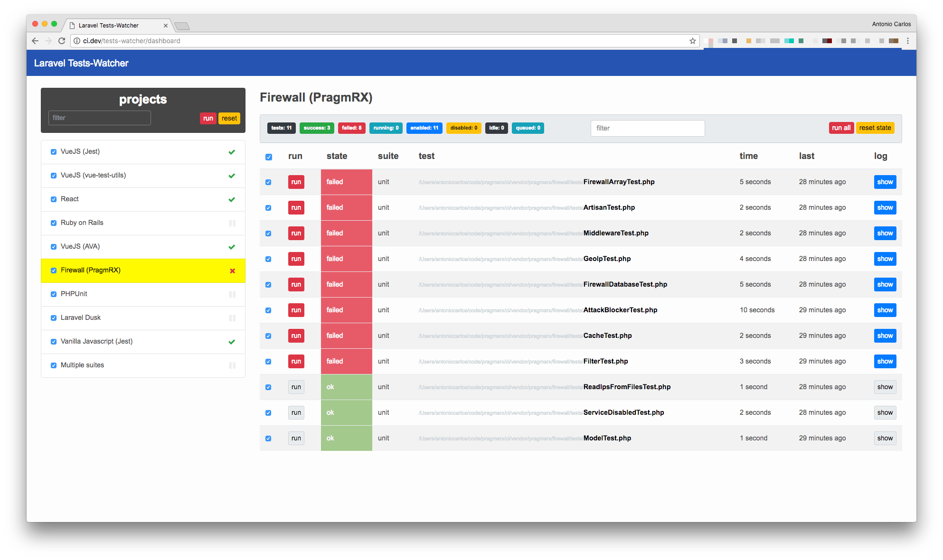Click the 'reset state' button
Screen dimensions: 943x560
(x=875, y=128)
